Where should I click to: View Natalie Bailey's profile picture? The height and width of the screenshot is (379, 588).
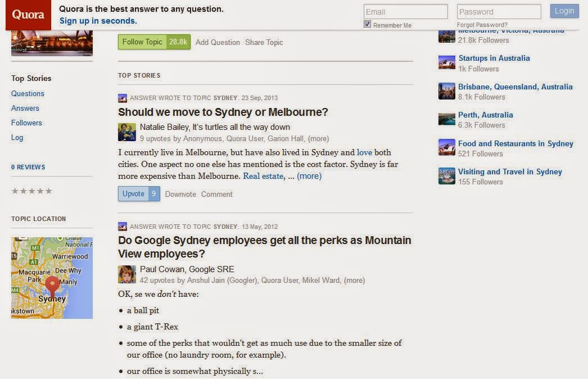pyautogui.click(x=126, y=132)
